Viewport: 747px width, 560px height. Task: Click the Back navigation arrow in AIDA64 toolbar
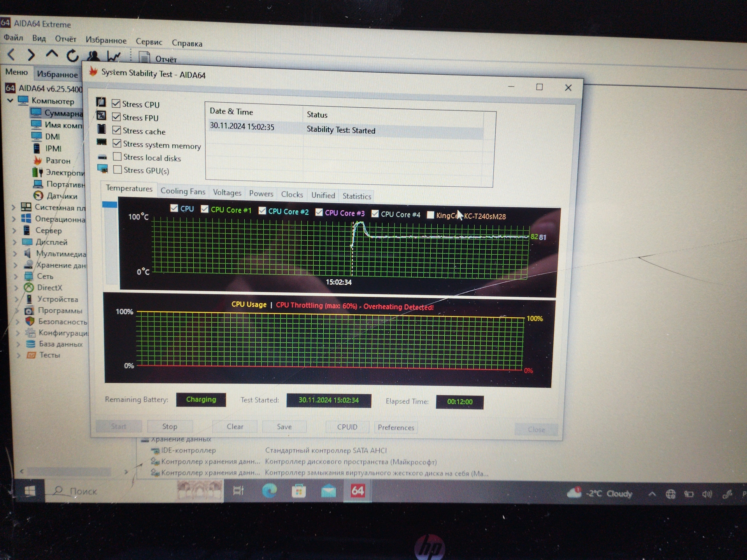pos(11,54)
